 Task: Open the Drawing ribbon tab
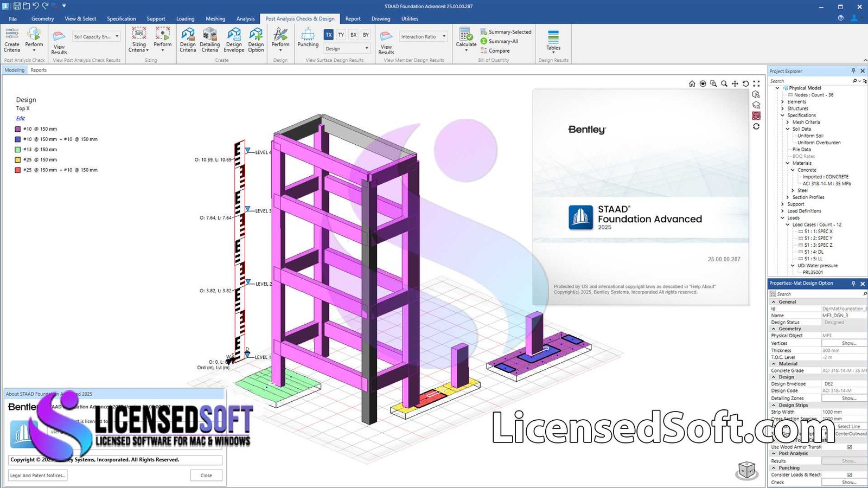click(x=381, y=18)
